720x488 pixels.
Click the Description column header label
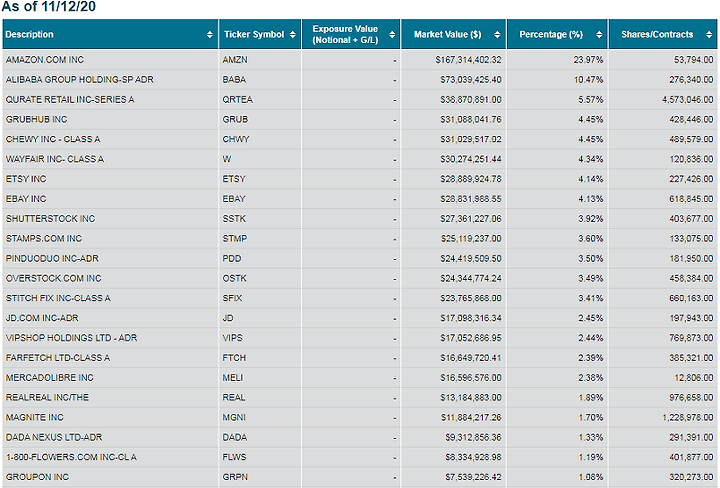click(29, 34)
